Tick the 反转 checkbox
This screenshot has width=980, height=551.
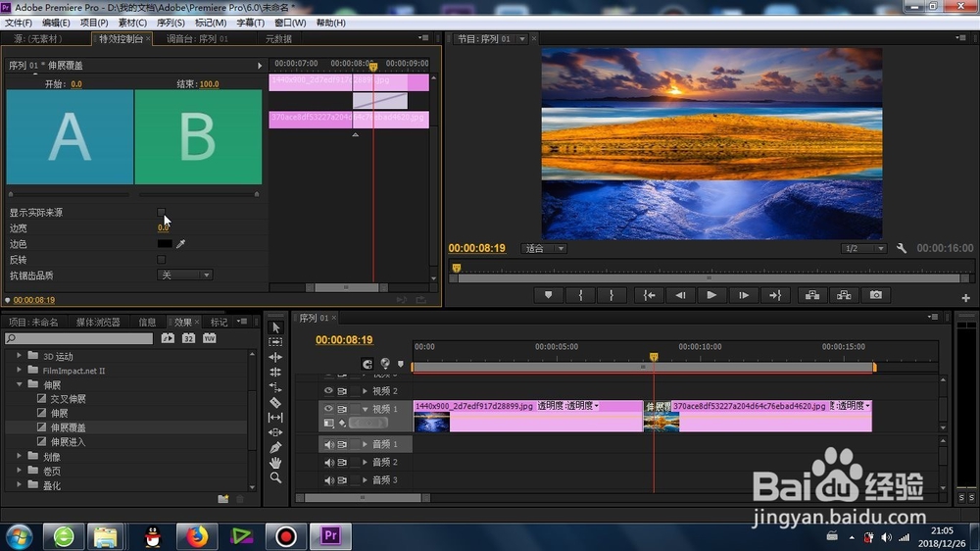point(162,260)
